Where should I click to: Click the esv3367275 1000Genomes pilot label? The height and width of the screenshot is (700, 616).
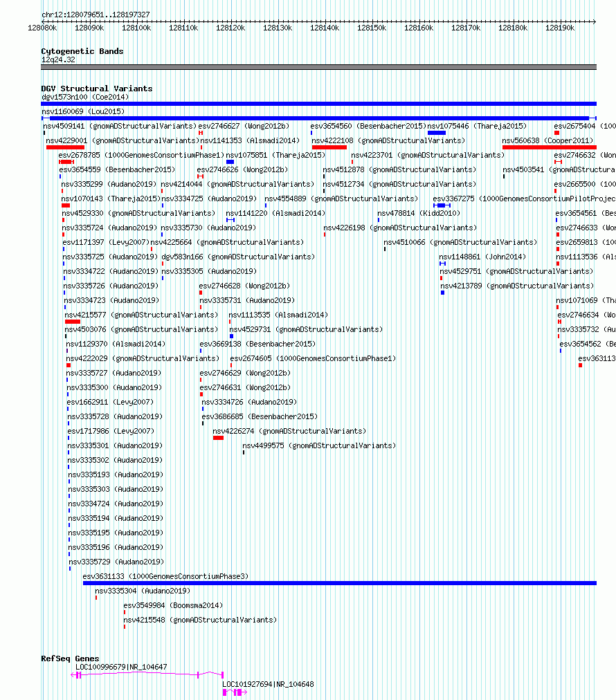524,199
